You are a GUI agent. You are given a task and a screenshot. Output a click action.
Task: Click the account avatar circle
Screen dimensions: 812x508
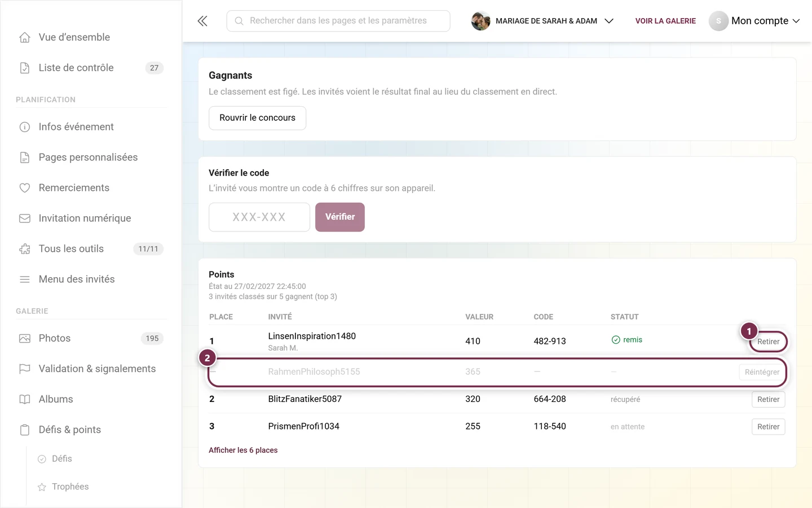(718, 21)
